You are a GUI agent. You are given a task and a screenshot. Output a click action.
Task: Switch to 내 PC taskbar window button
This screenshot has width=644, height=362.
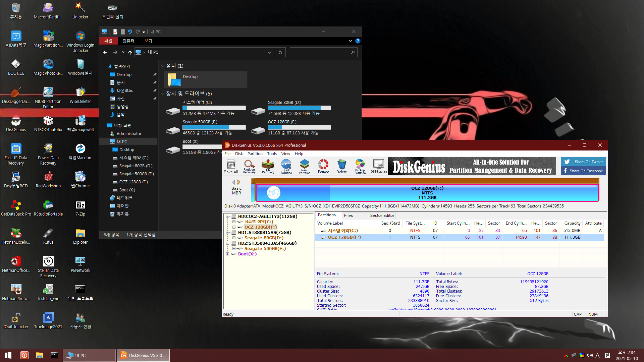[x=90, y=355]
